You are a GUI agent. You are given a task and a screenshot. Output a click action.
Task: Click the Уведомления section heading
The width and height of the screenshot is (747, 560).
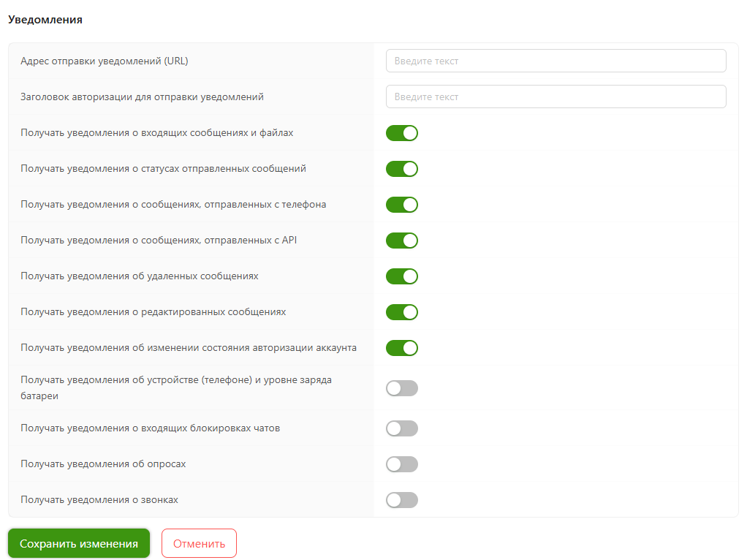tap(45, 20)
